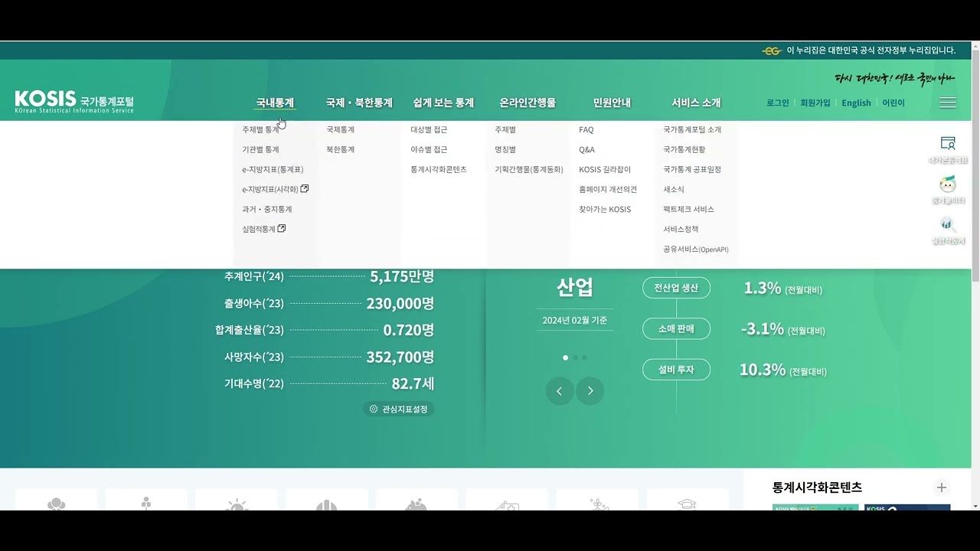This screenshot has width=980, height=551.
Task: Open the sun icon category card
Action: (x=237, y=500)
